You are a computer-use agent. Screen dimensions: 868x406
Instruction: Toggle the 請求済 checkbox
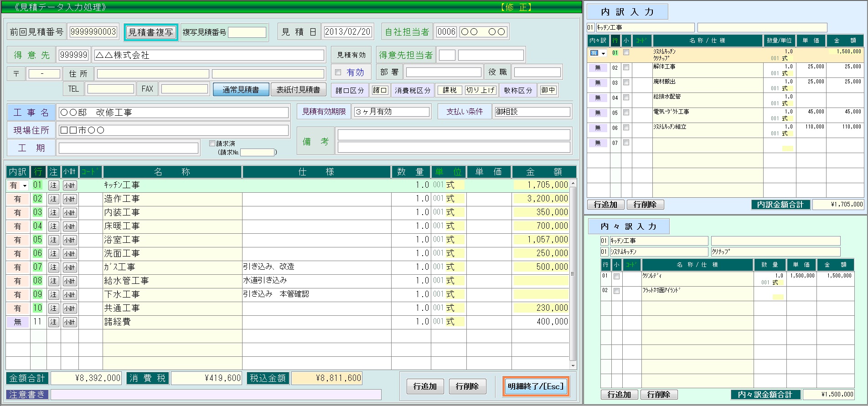click(x=212, y=144)
